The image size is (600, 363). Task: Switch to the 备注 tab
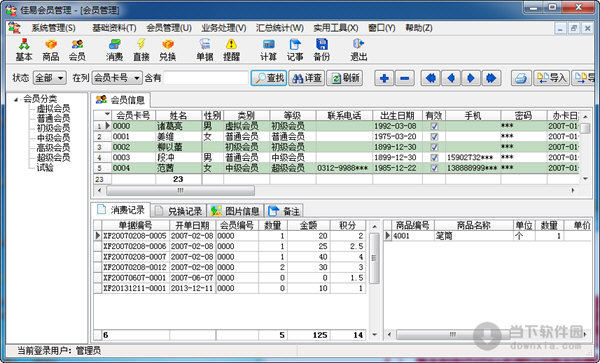click(284, 211)
